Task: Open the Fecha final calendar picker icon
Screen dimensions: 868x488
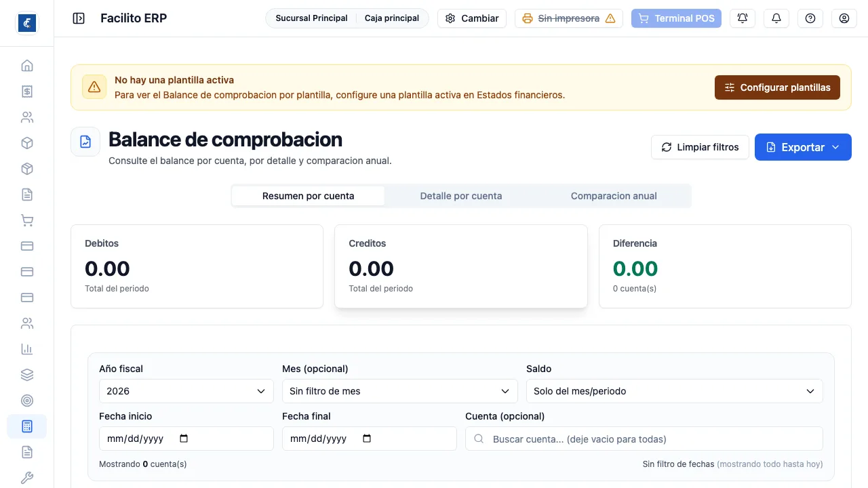Action: [367, 439]
